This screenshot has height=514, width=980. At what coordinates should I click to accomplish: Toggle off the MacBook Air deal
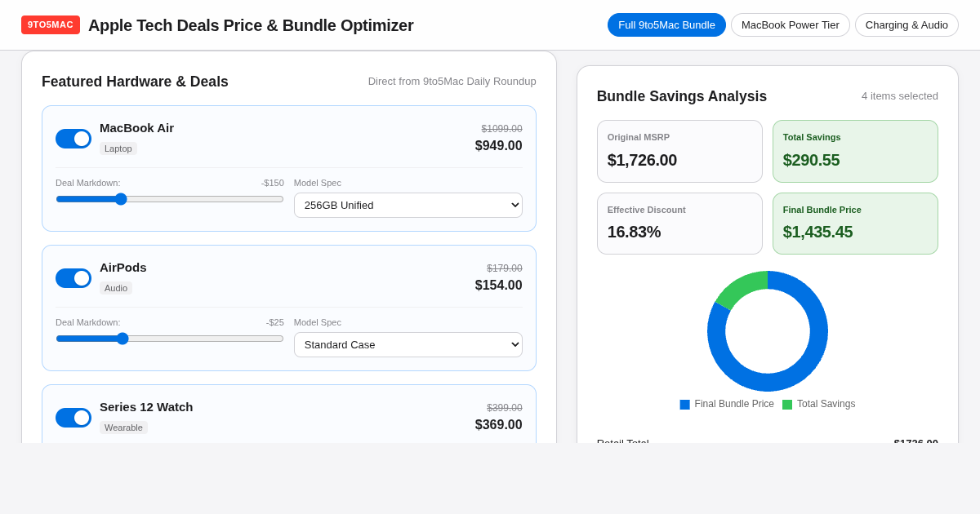click(x=73, y=139)
